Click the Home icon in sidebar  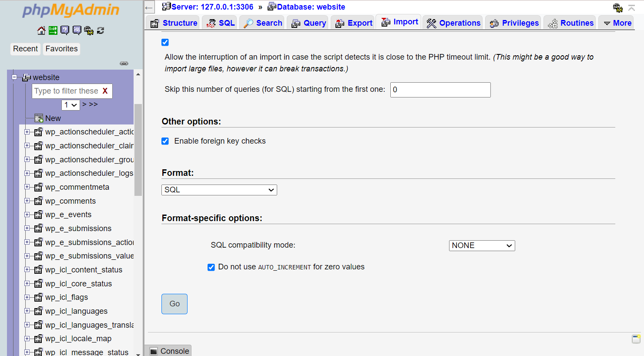coord(41,30)
